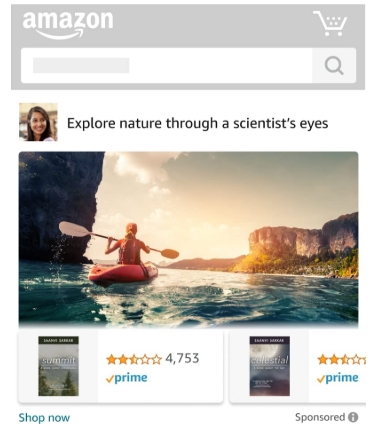Screen dimensions: 374x424
Task: Click the Prime badge on Celestial card
Action: tap(338, 378)
